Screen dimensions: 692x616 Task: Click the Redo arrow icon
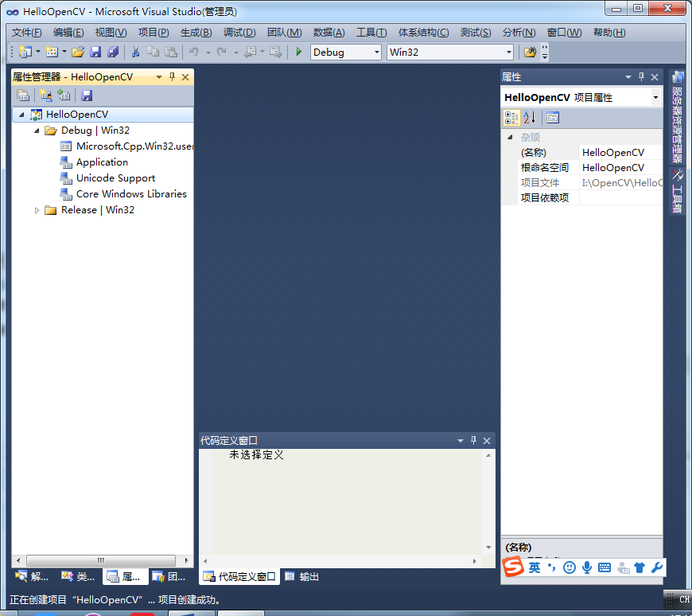click(x=222, y=52)
